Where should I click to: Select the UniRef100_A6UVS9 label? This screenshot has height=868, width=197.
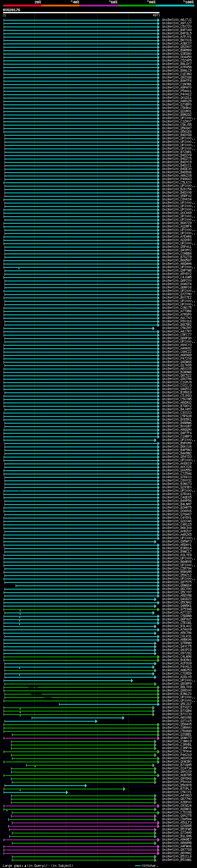176,758
